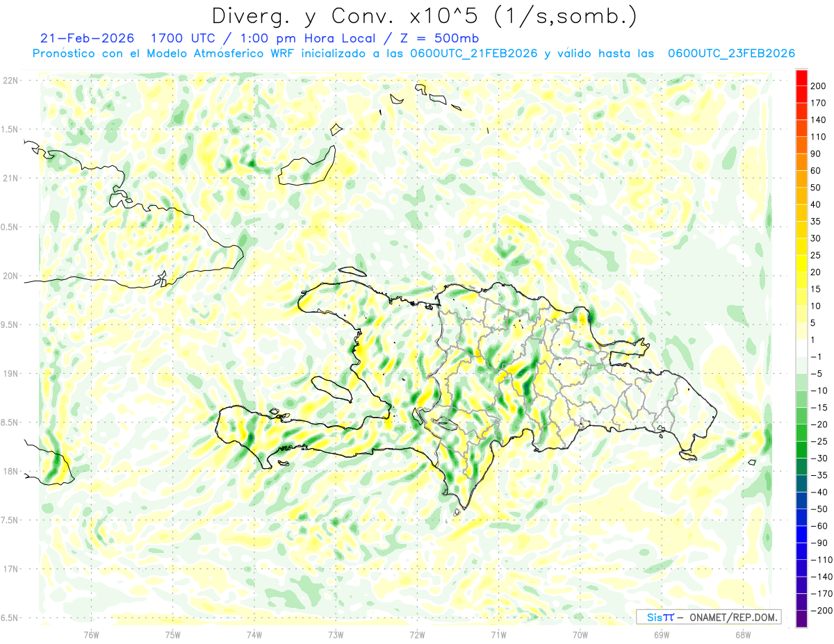Click the 19N latitude label

tap(10, 374)
